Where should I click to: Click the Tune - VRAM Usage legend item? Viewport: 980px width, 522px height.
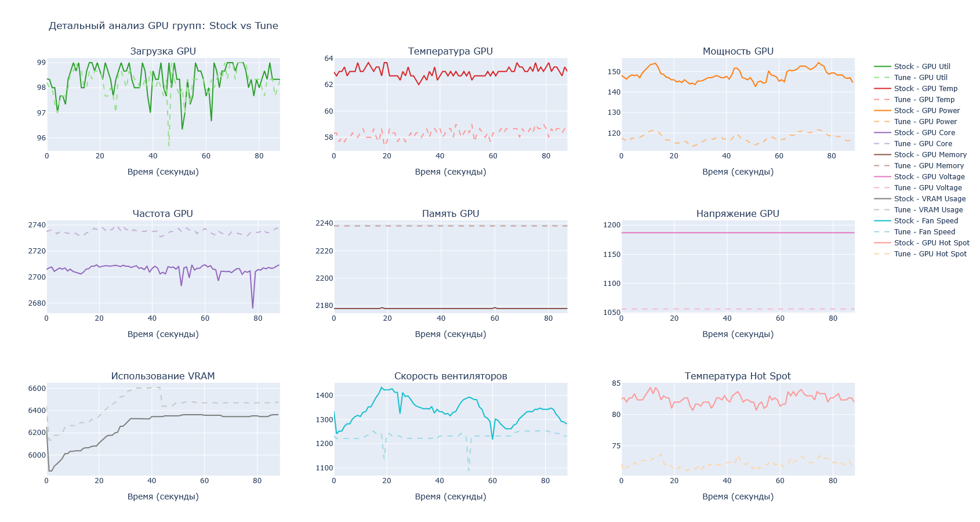click(x=928, y=210)
